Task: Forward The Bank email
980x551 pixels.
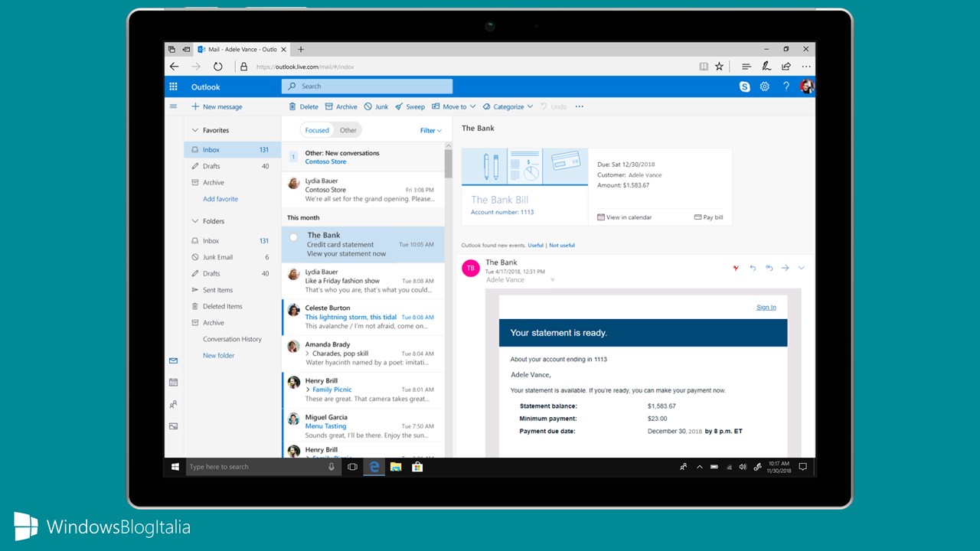Action: point(785,268)
